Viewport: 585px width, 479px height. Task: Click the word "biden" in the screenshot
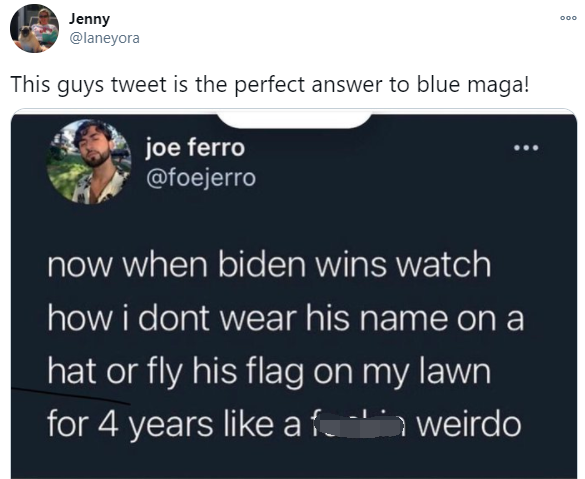tap(262, 264)
